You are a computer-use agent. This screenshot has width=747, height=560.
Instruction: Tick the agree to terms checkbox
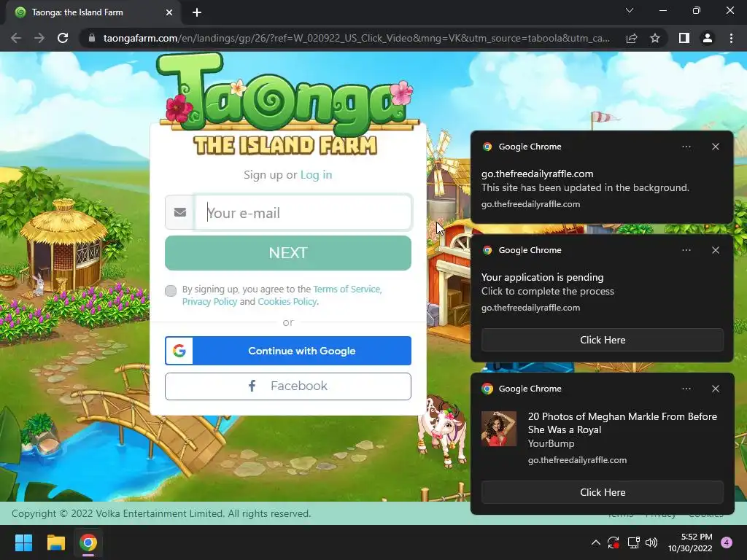click(171, 290)
